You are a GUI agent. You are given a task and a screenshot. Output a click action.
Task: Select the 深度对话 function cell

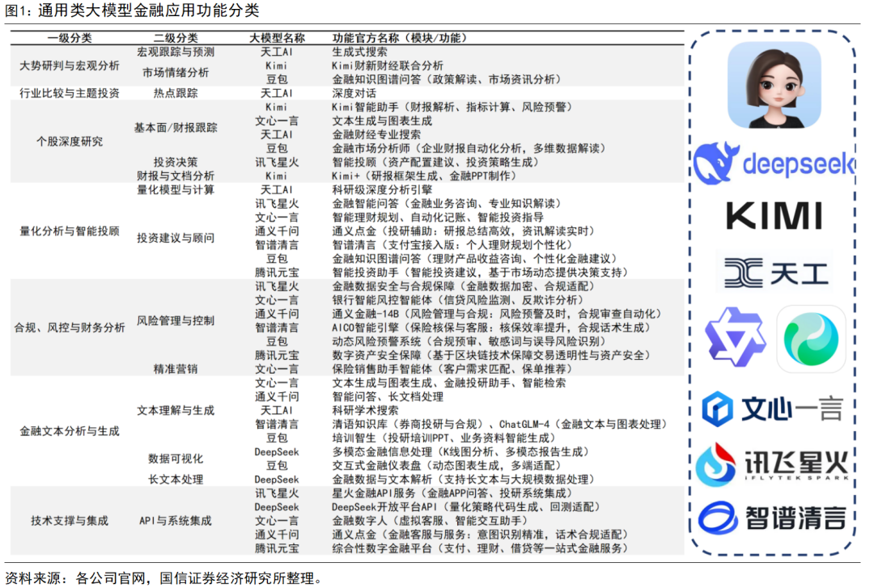click(354, 93)
